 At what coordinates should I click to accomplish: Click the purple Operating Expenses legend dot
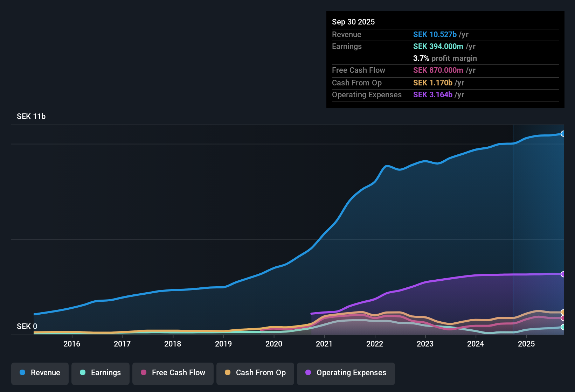(x=308, y=372)
